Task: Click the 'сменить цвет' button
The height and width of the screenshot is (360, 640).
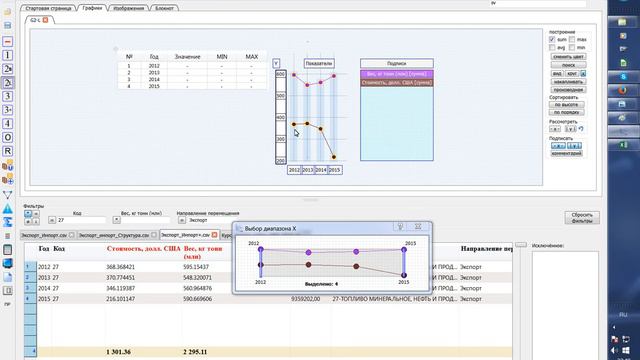Action: point(568,57)
